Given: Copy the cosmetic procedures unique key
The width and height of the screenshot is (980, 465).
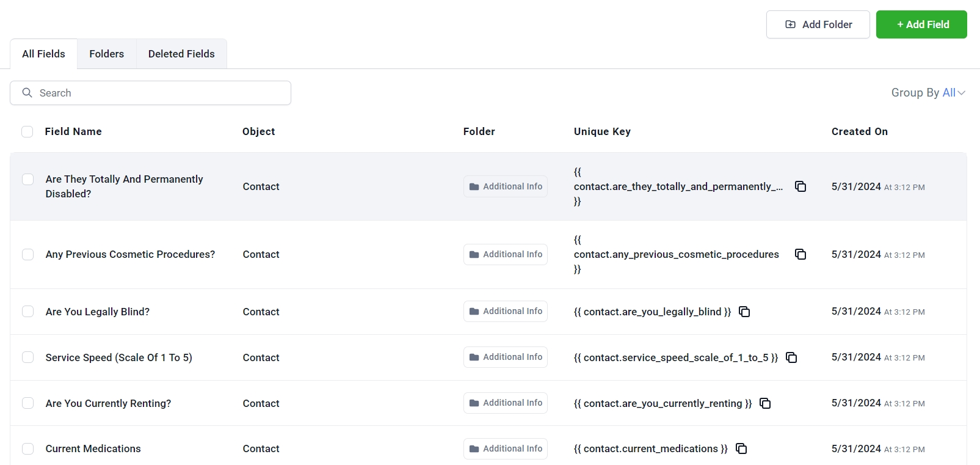Looking at the screenshot, I should (x=800, y=254).
